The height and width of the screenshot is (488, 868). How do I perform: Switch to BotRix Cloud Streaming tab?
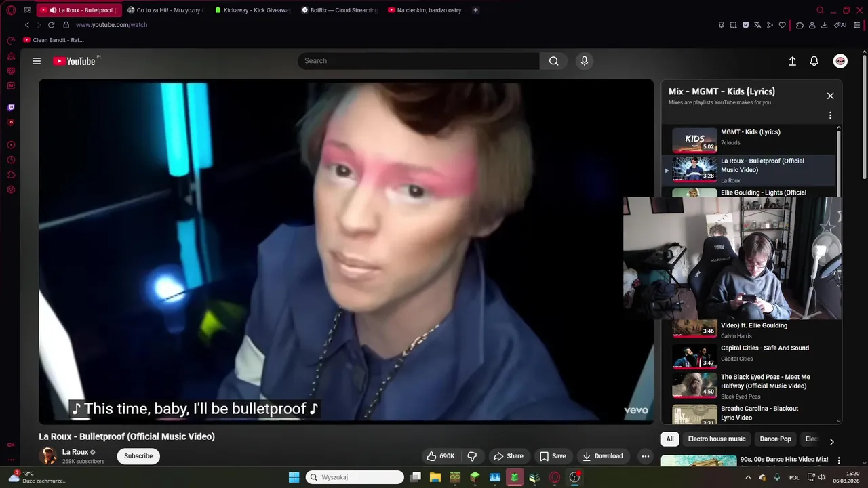pyautogui.click(x=338, y=10)
